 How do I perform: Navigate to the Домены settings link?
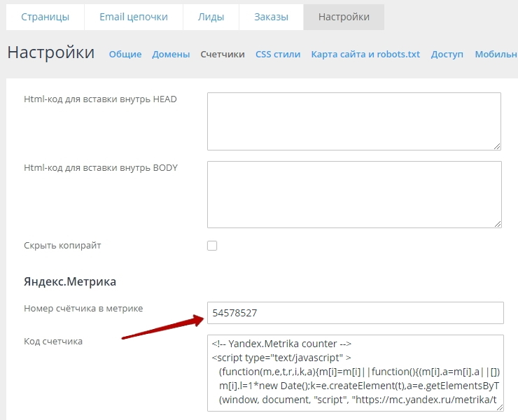[x=171, y=54]
